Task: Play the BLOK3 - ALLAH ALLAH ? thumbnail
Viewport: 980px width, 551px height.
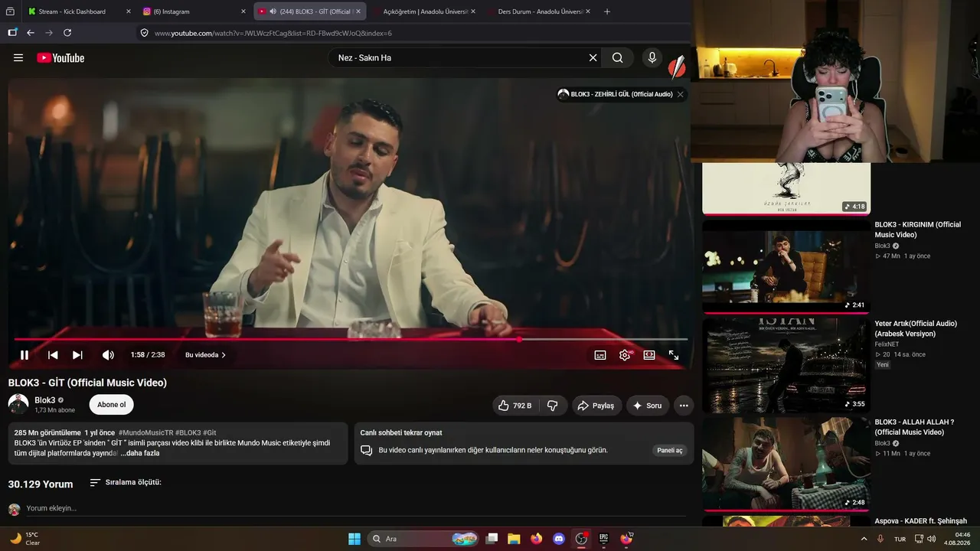Action: [786, 463]
